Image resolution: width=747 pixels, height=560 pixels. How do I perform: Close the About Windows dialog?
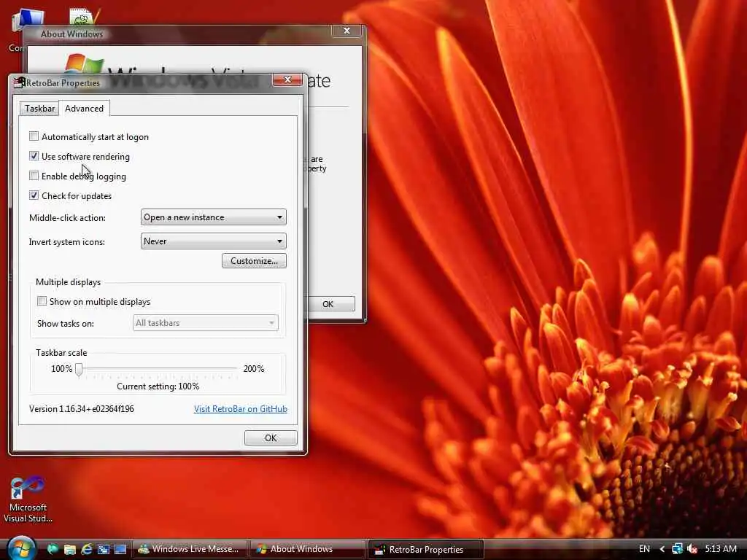click(x=347, y=31)
